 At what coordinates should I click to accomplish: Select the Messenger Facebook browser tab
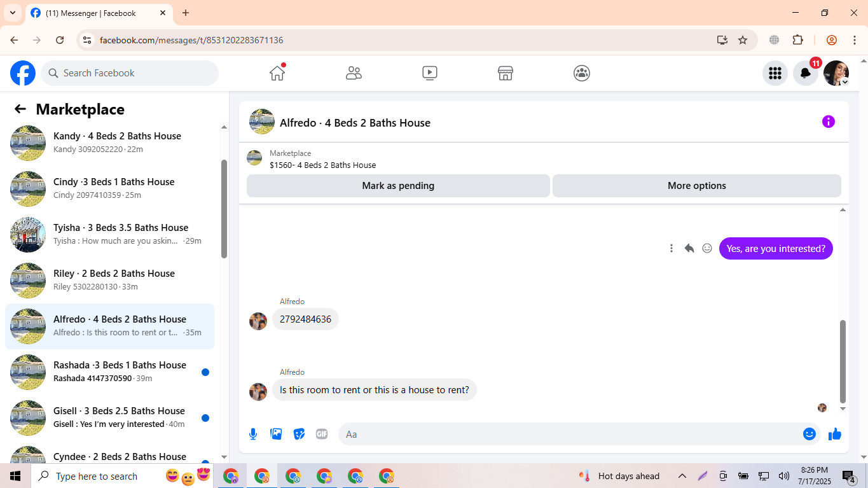click(99, 13)
